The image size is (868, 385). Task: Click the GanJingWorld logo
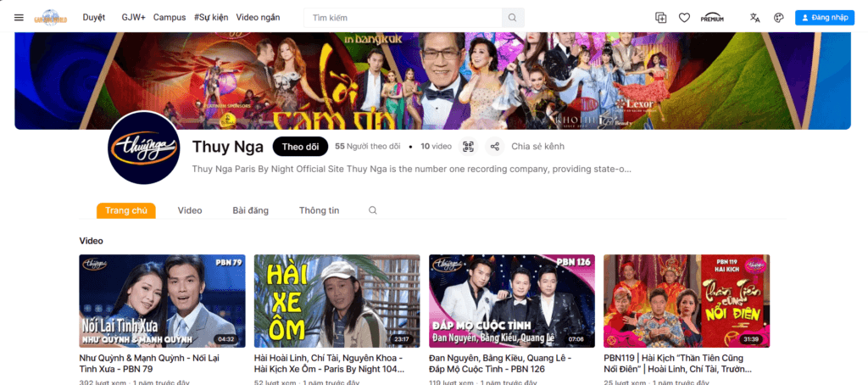(51, 18)
